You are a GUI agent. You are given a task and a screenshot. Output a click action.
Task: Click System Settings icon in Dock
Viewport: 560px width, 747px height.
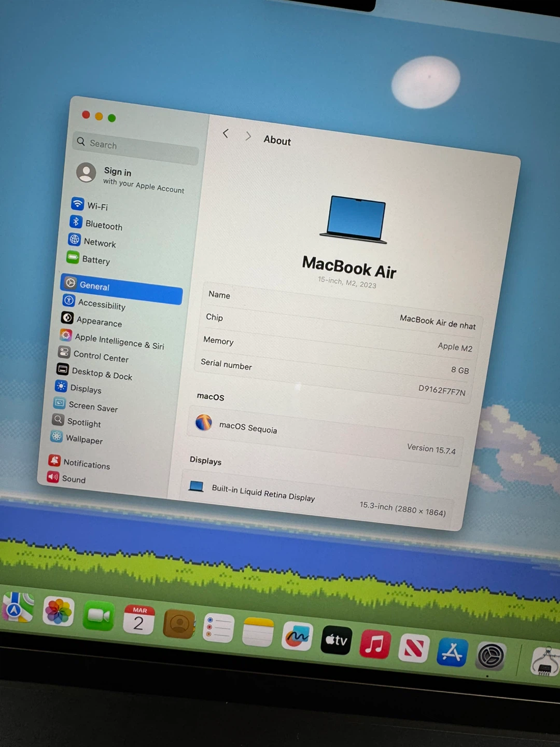coord(491,657)
